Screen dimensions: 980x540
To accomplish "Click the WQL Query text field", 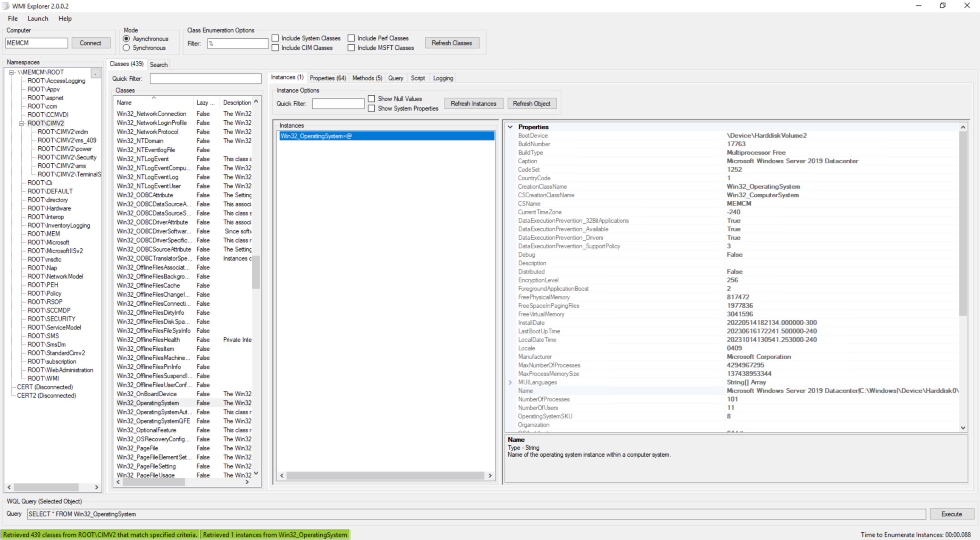I will [x=476, y=514].
